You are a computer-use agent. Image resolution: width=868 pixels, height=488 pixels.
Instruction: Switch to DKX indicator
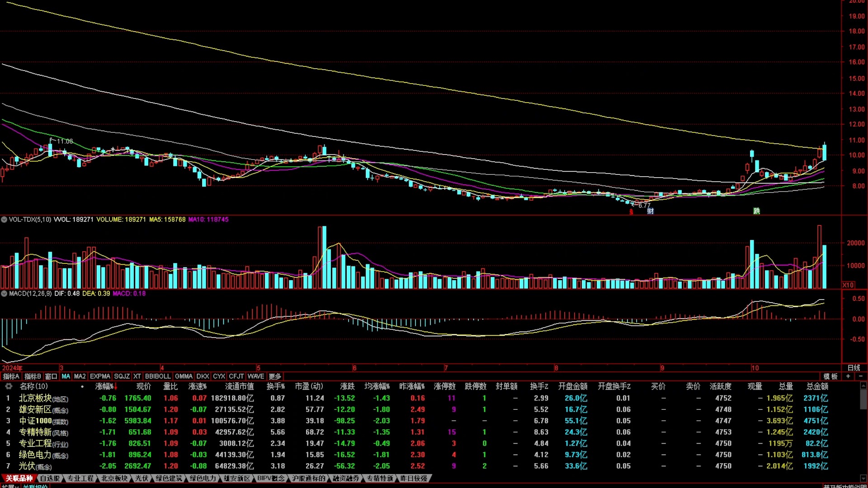click(x=203, y=376)
